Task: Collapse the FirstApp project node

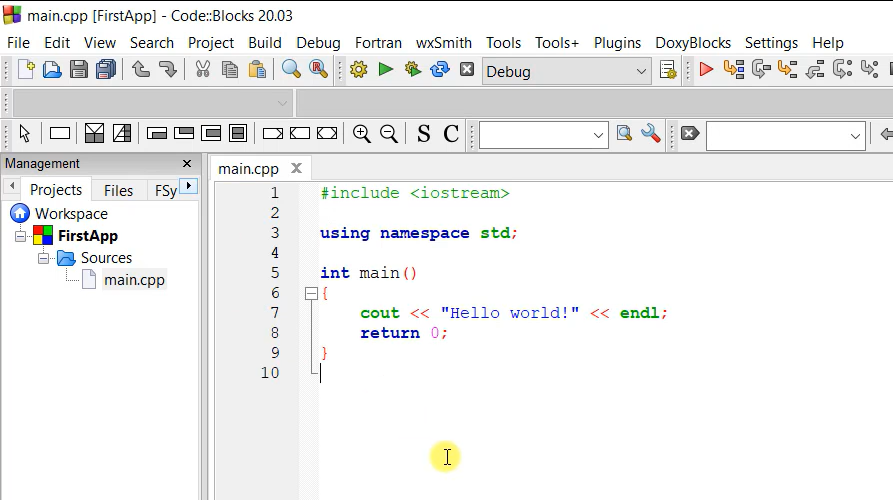Action: pos(21,236)
